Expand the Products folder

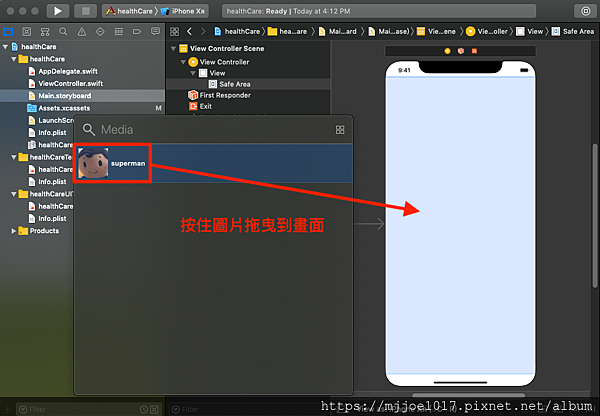point(14,231)
